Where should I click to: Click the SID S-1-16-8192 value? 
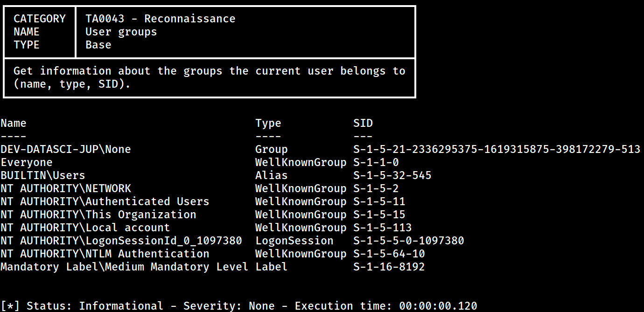click(389, 267)
